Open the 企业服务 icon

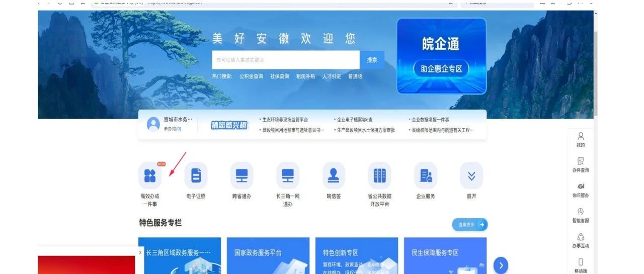[x=425, y=175]
